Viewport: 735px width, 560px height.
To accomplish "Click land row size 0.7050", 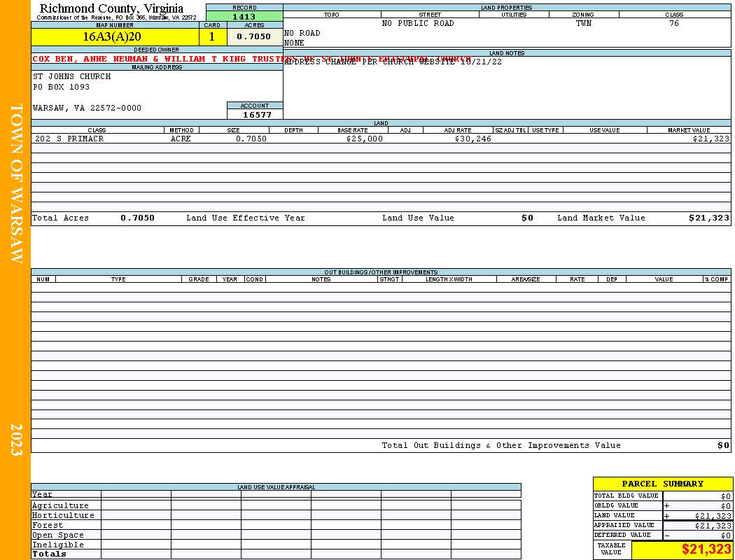I will coord(251,139).
